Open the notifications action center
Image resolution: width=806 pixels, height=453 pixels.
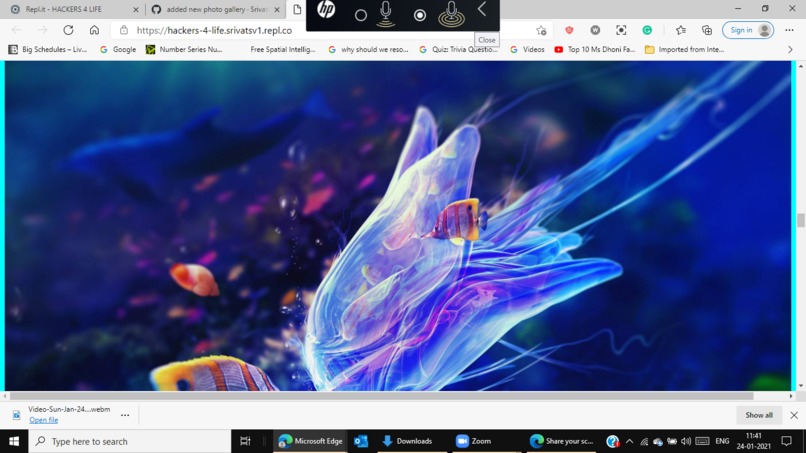pyautogui.click(x=786, y=441)
